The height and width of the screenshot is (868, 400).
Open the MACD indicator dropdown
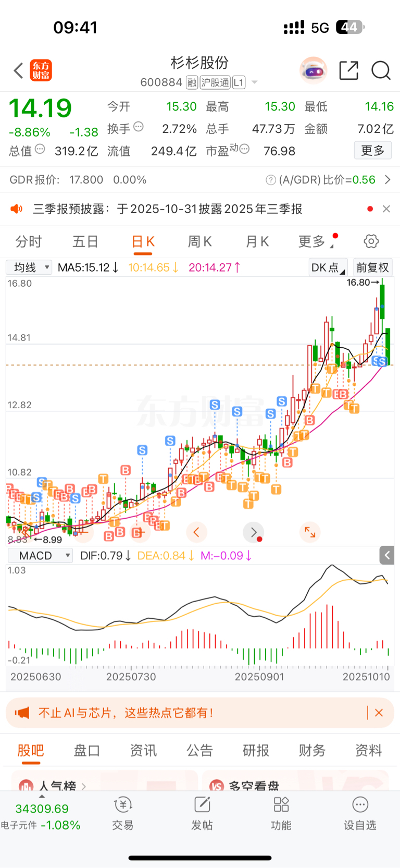(x=40, y=556)
